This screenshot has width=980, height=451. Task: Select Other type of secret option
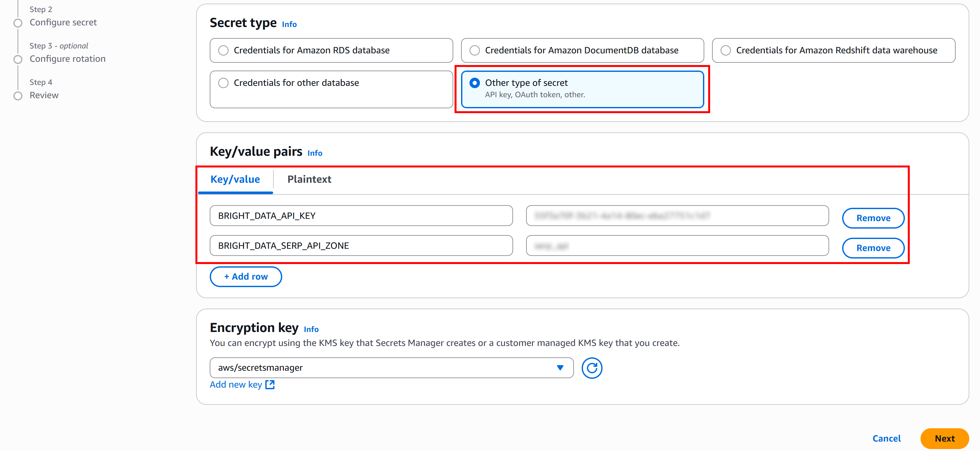[x=474, y=83]
